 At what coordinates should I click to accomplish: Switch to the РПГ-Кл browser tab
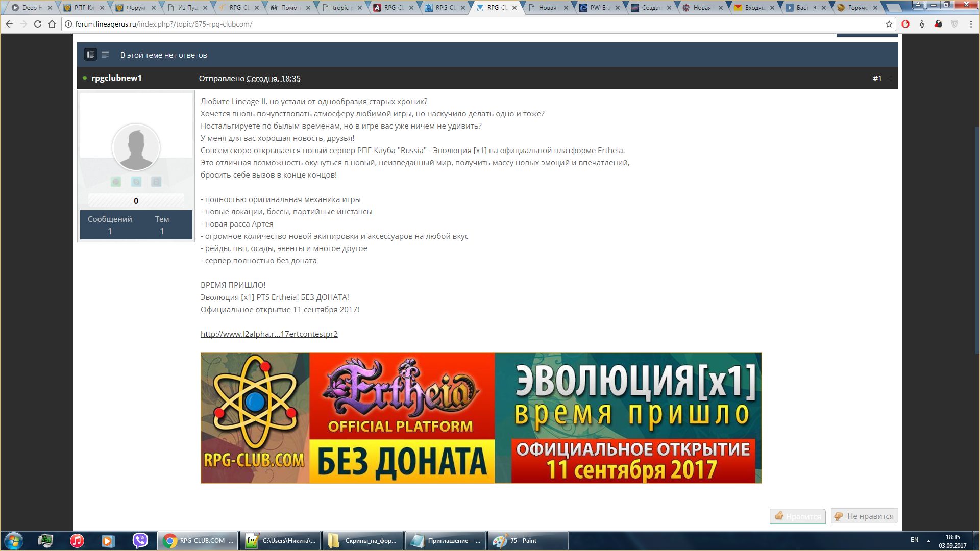click(83, 8)
